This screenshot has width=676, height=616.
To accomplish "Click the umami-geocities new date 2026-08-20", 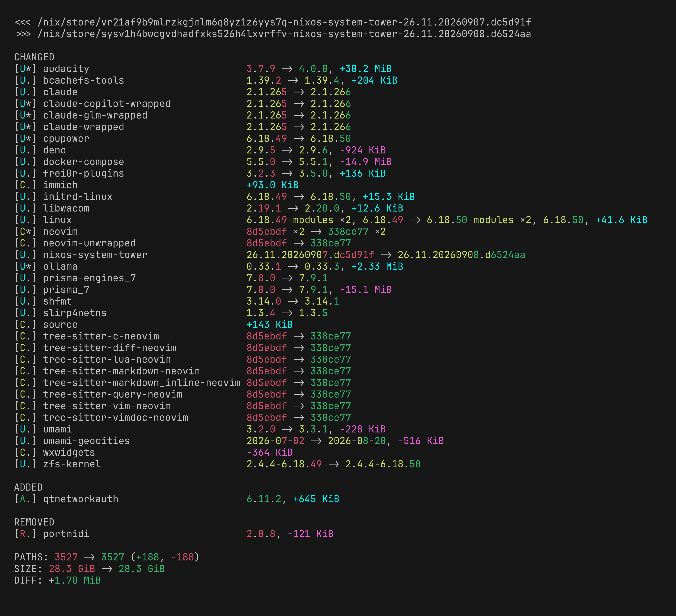I will (x=357, y=441).
